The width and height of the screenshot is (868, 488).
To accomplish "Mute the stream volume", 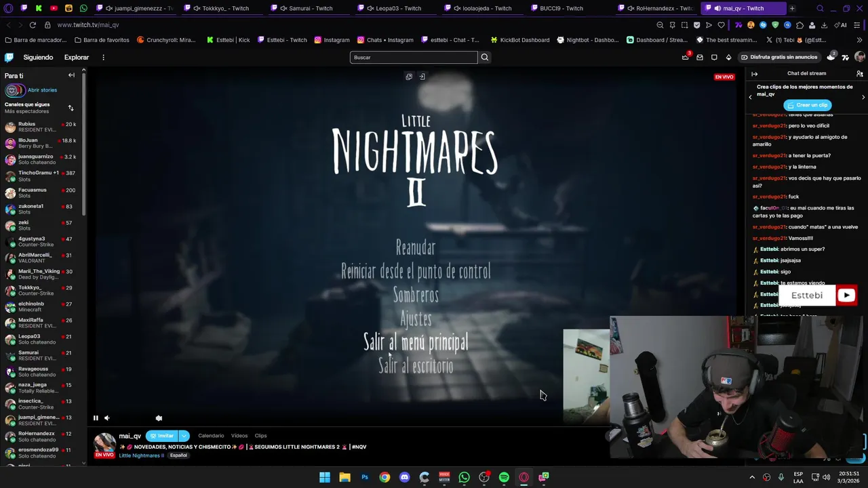I will click(x=107, y=418).
